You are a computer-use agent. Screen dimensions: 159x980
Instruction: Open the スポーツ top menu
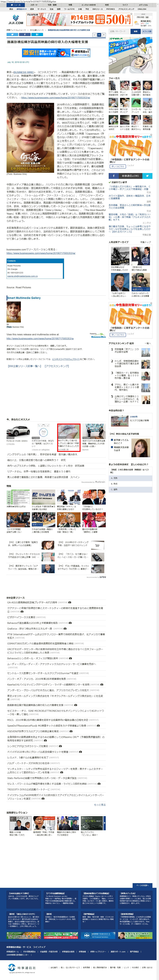tap(34, 5)
